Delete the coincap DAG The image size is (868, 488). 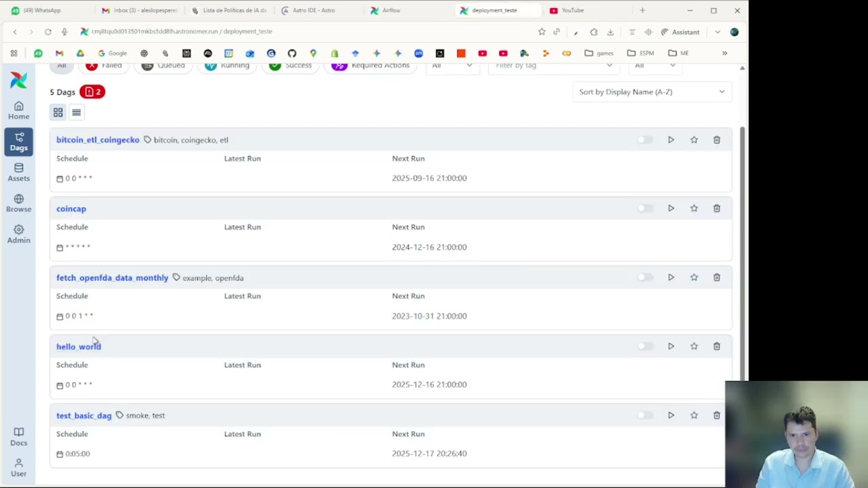coord(717,208)
